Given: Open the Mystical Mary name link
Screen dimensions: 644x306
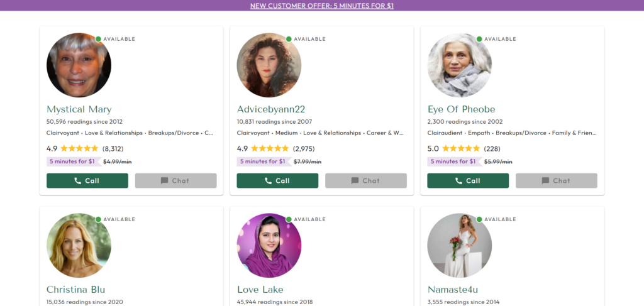Looking at the screenshot, I should pyautogui.click(x=79, y=109).
